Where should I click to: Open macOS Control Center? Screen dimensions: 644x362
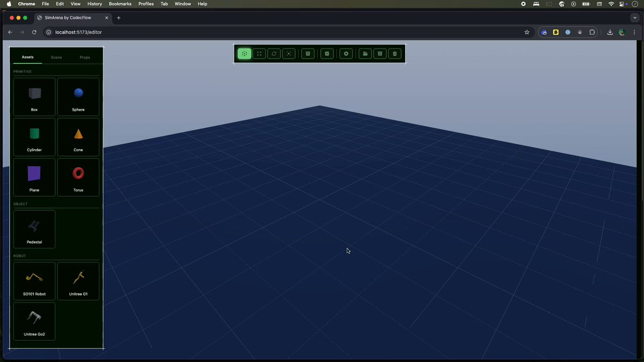pos(623,4)
